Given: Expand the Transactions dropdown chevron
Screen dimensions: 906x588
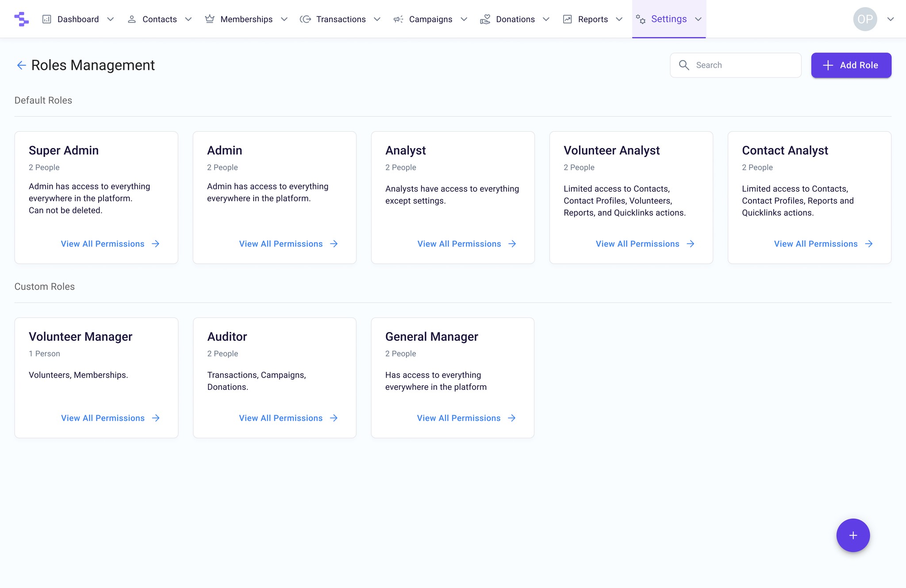Looking at the screenshot, I should pos(377,19).
